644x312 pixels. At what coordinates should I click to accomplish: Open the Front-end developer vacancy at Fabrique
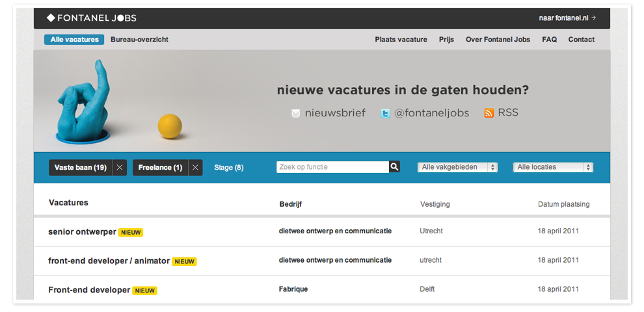click(89, 290)
